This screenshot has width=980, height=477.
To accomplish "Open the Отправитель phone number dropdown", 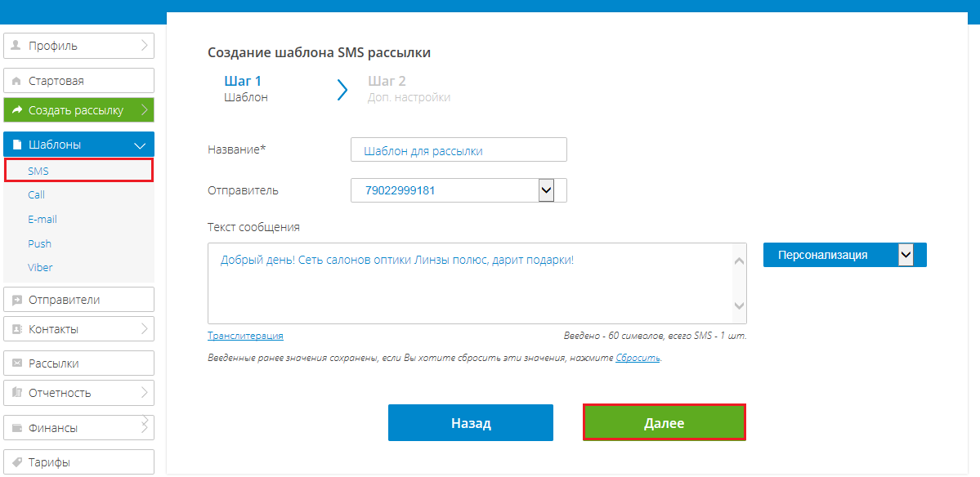I will tap(547, 190).
